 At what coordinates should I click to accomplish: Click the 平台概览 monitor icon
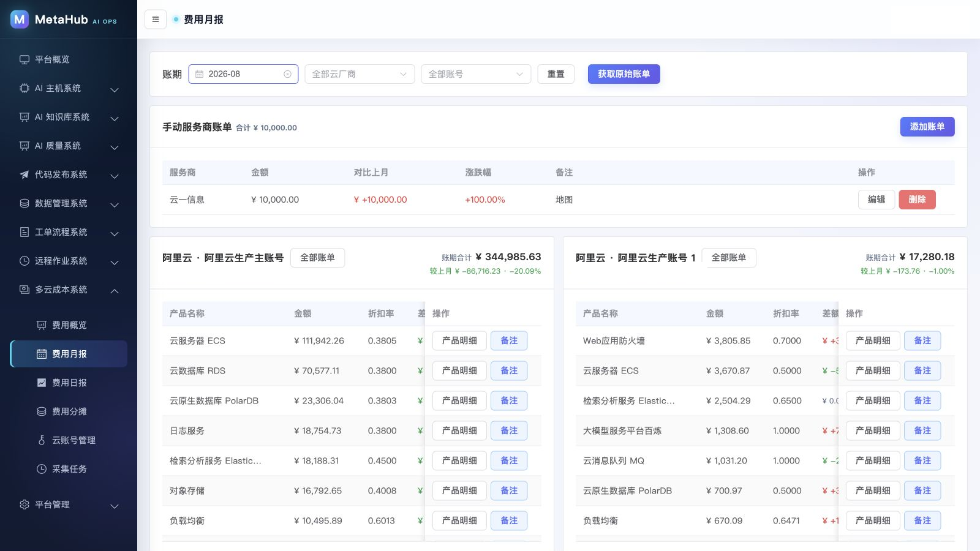(x=24, y=59)
